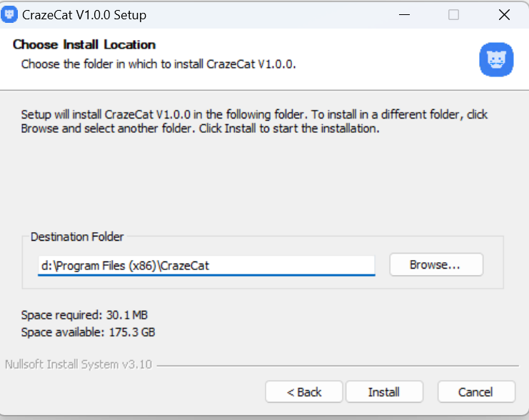529x420 pixels.
Task: Minimize the CrazeCat Setup window
Action: click(x=404, y=15)
